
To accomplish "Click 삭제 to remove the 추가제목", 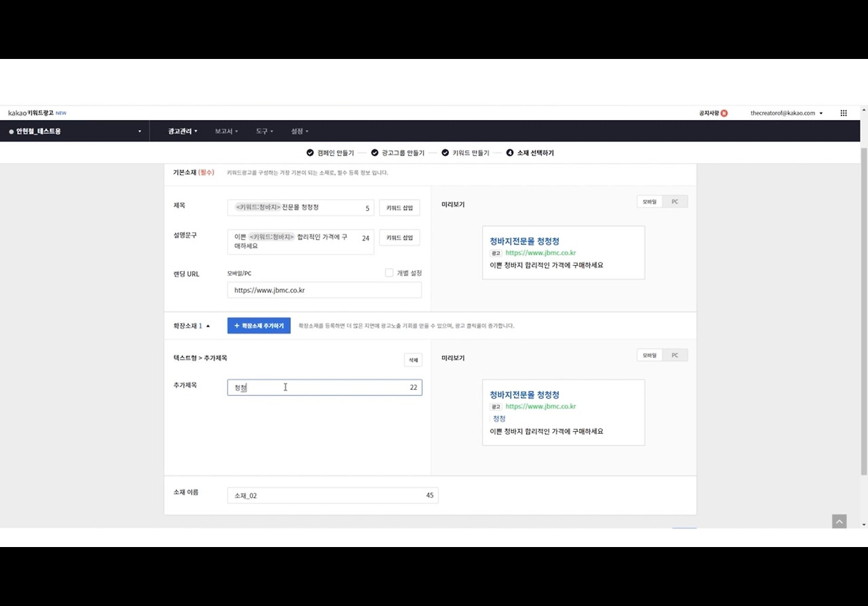I will (413, 361).
